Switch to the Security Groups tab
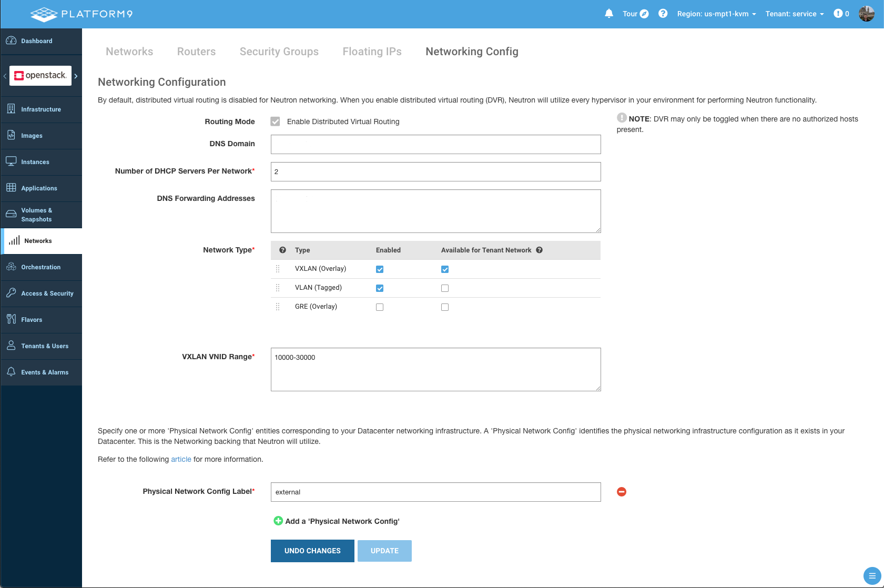 pyautogui.click(x=279, y=52)
